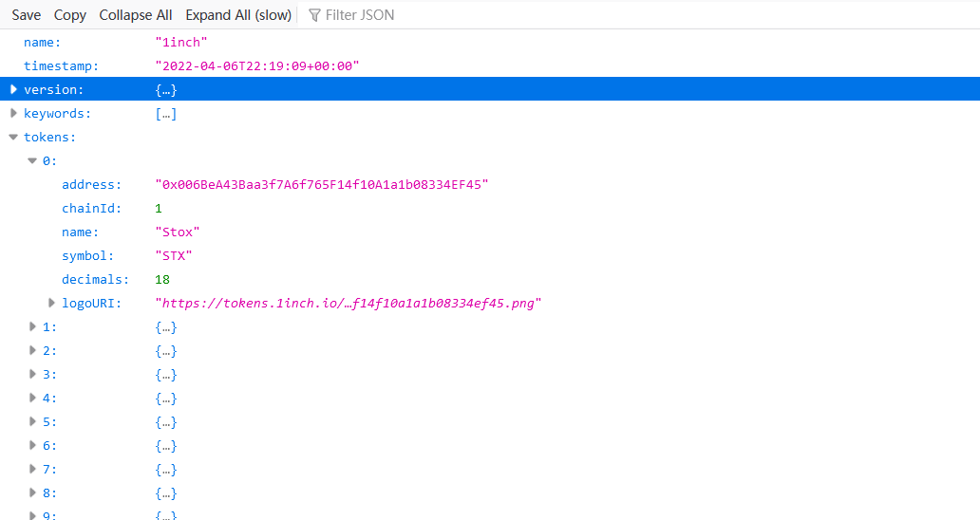Collapse token item 0
The height and width of the screenshot is (520, 980).
point(32,160)
